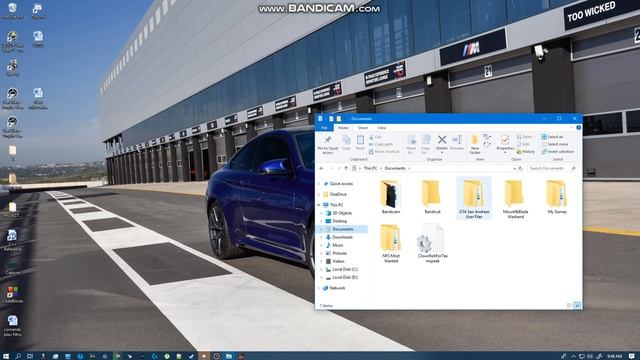
Task: Switch to the View ribbon tab
Action: pyautogui.click(x=381, y=128)
